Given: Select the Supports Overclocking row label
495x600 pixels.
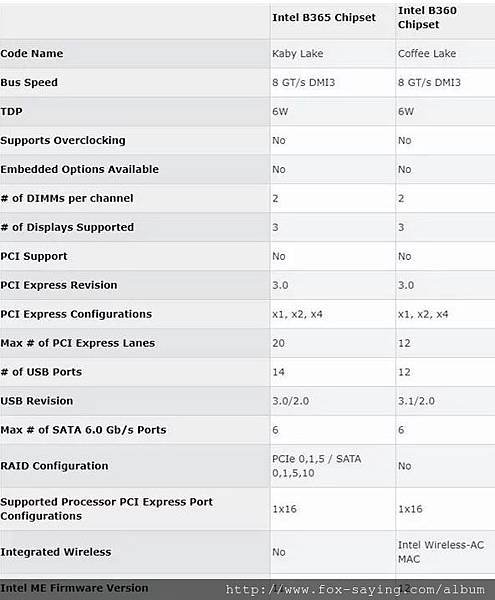Looking at the screenshot, I should pyautogui.click(x=63, y=140).
